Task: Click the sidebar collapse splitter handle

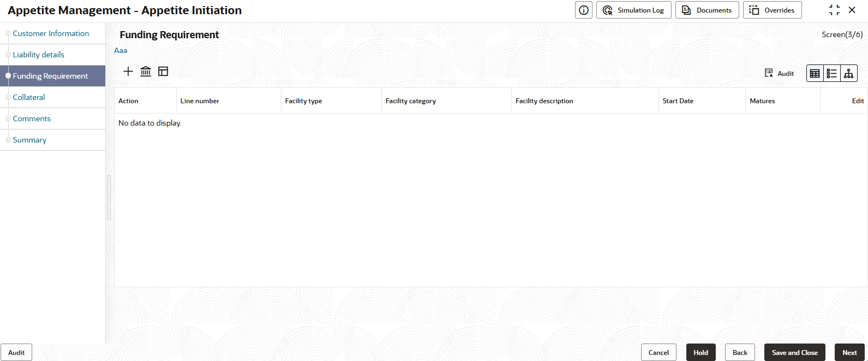Action: (x=109, y=198)
